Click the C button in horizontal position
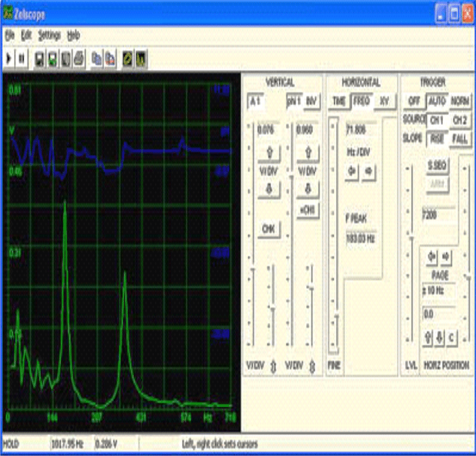The height and width of the screenshot is (456, 476). tap(451, 337)
